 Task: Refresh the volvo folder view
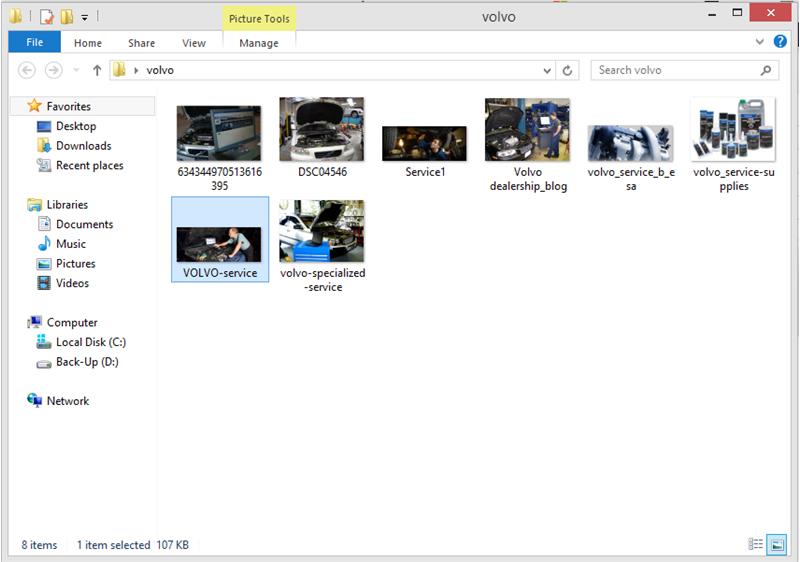567,70
